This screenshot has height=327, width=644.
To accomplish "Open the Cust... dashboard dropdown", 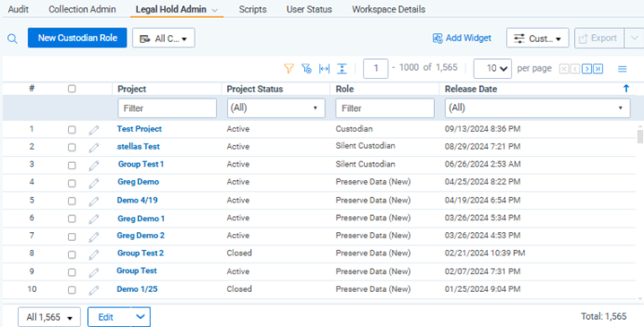I will (x=537, y=39).
